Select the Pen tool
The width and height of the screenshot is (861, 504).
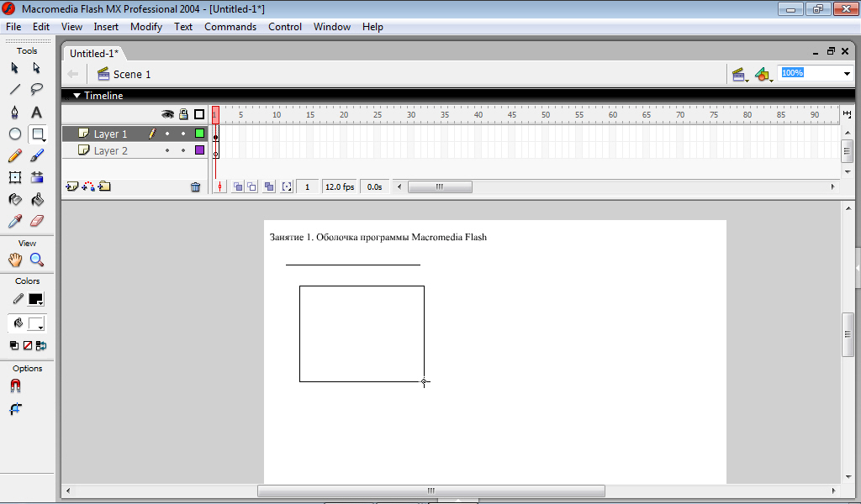click(15, 112)
